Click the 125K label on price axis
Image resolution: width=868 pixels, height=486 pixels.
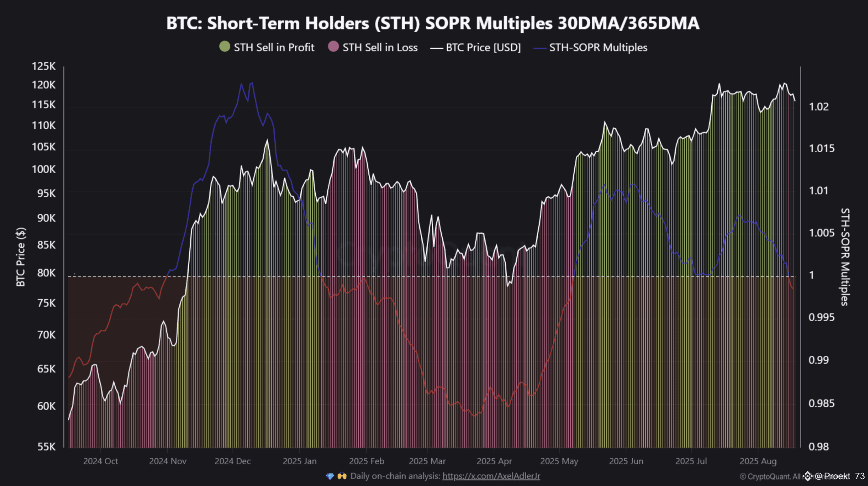click(x=44, y=66)
